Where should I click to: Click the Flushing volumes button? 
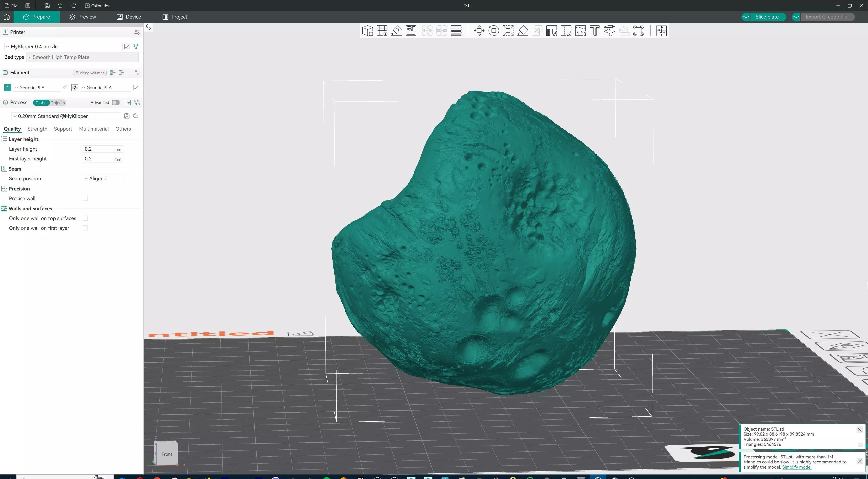click(x=90, y=73)
